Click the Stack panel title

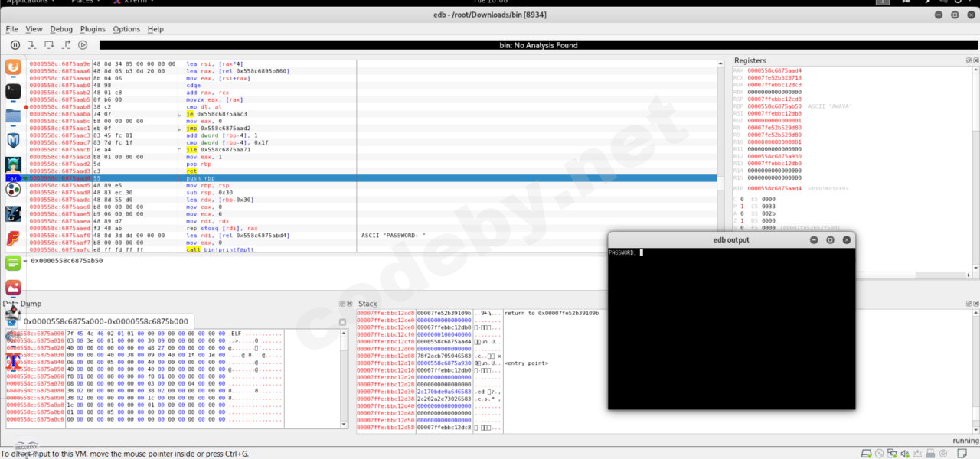pos(367,304)
